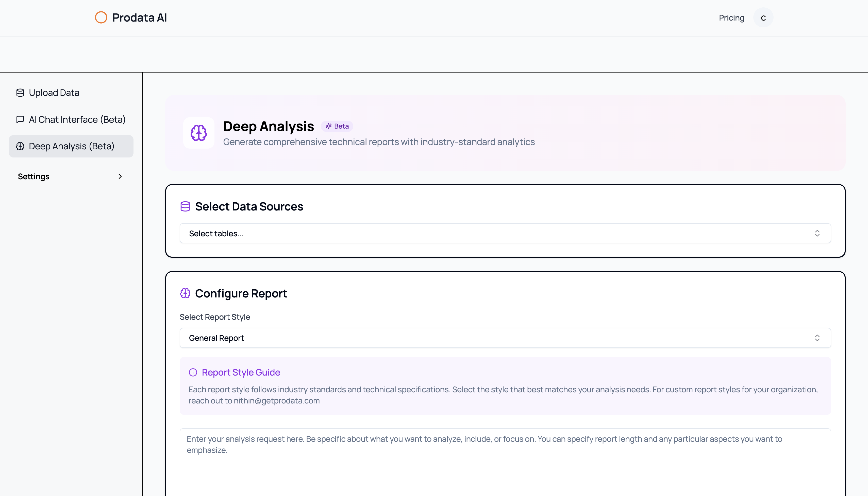This screenshot has width=868, height=496.
Task: Open the General Report style dropdown
Action: pyautogui.click(x=505, y=338)
